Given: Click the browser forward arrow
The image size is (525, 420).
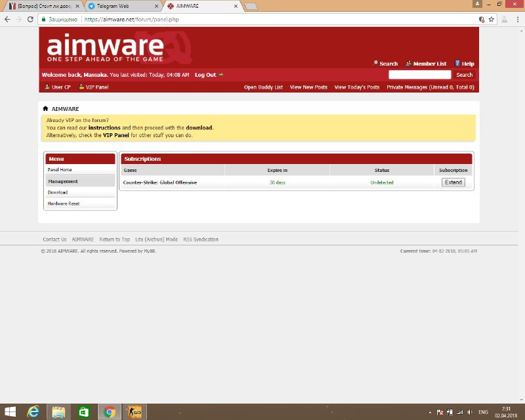Looking at the screenshot, I should point(19,20).
